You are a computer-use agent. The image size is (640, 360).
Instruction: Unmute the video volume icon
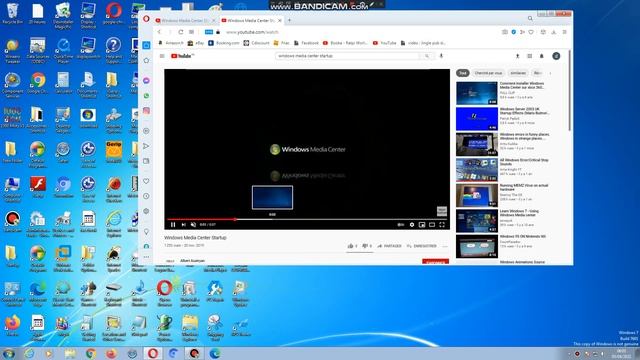[193, 224]
